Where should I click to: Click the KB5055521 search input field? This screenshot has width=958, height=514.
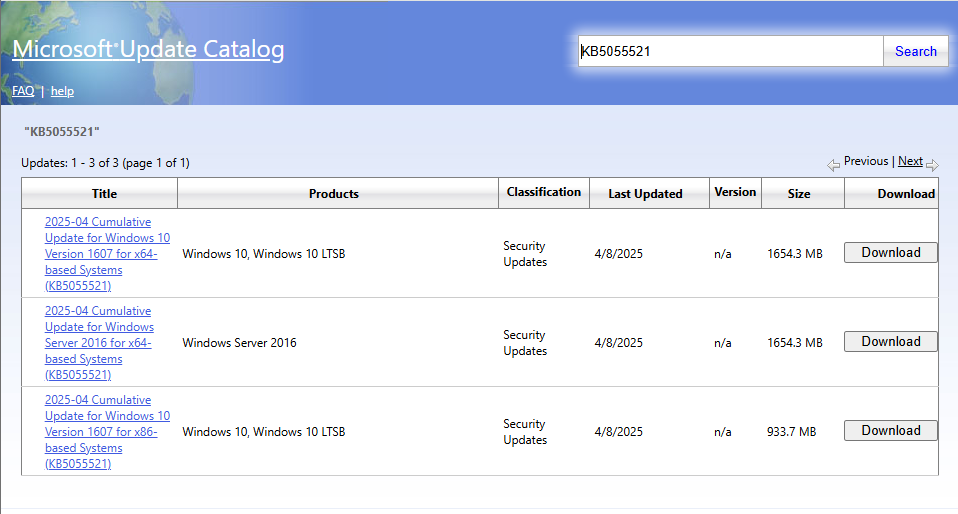[x=731, y=51]
